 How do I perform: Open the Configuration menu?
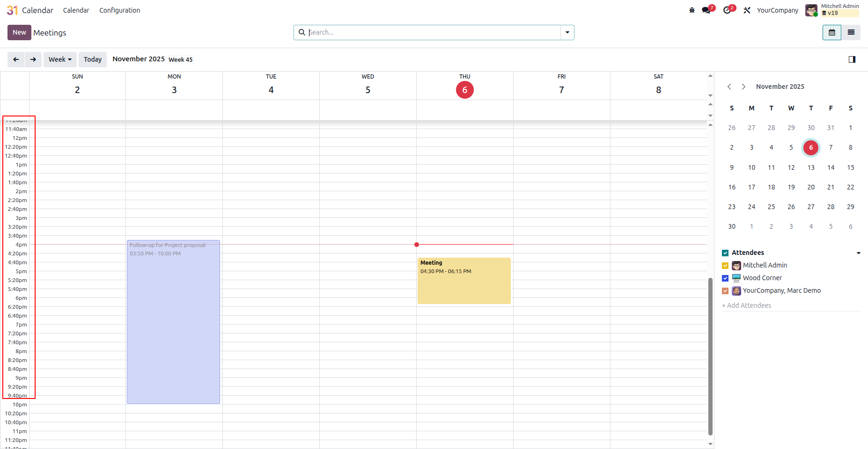point(119,10)
